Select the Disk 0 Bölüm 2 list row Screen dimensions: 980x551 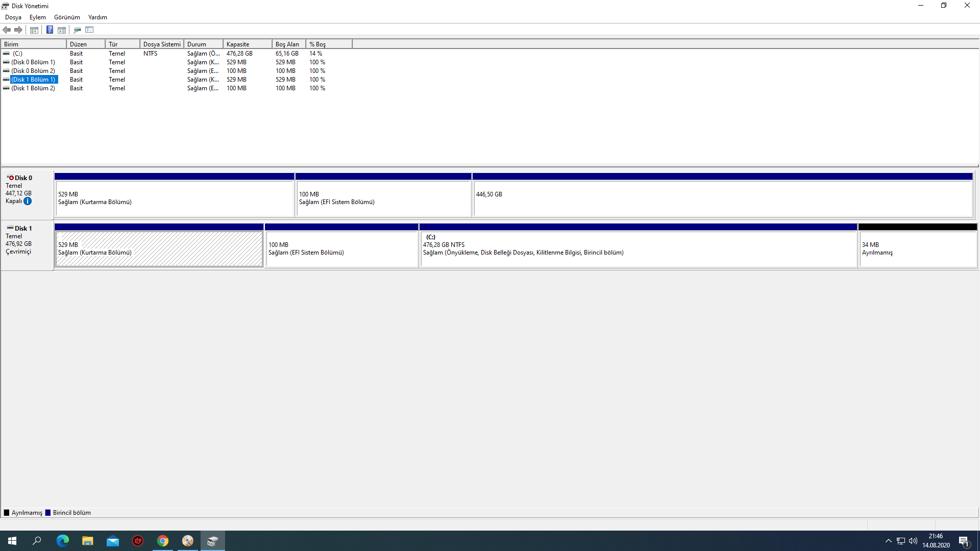[33, 71]
